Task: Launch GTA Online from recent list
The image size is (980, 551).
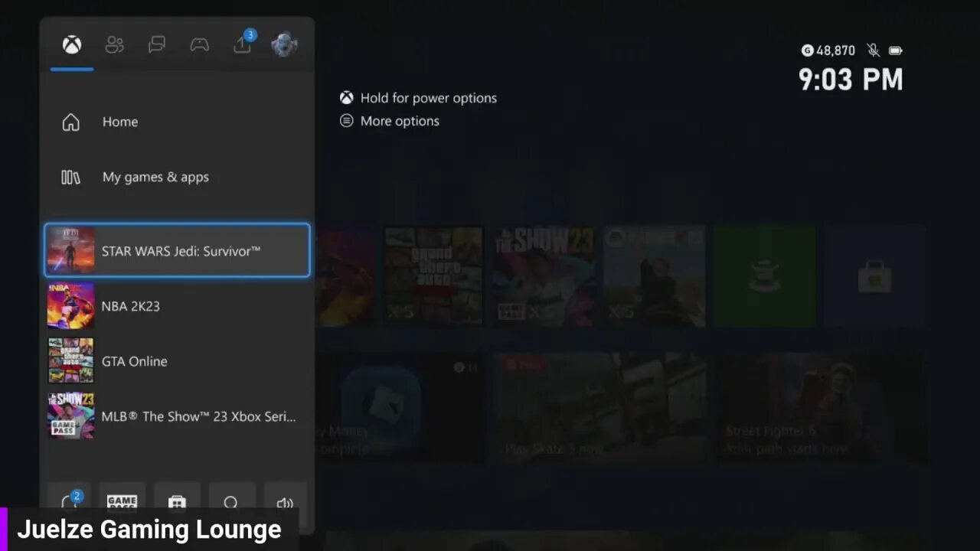Action: pos(177,361)
